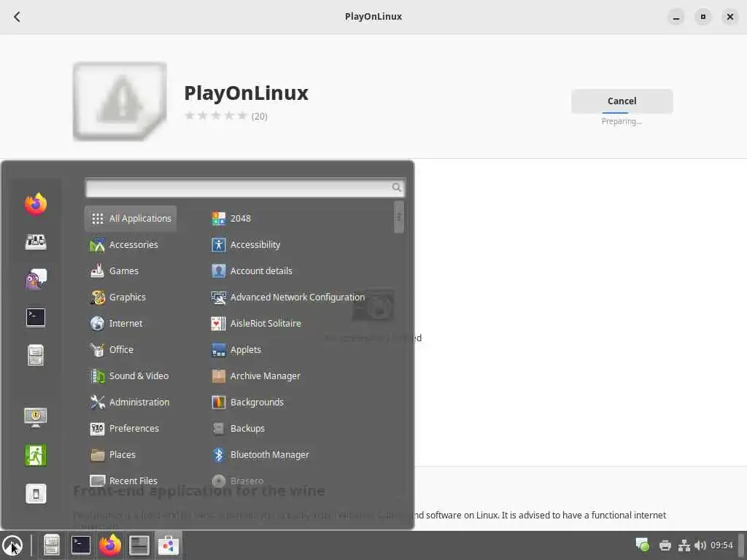Screen dimensions: 747x560
Task: Open Files from the taskbar
Action: (x=52, y=545)
